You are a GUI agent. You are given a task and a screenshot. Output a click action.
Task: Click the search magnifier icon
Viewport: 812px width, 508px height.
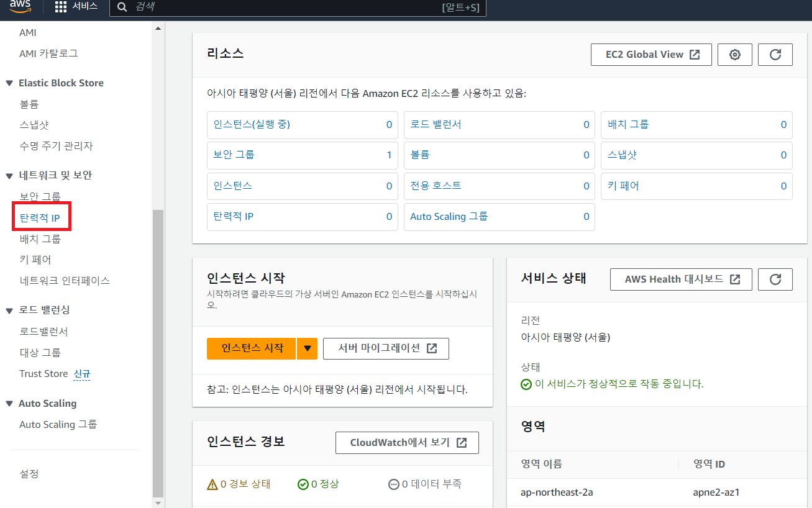(x=122, y=7)
